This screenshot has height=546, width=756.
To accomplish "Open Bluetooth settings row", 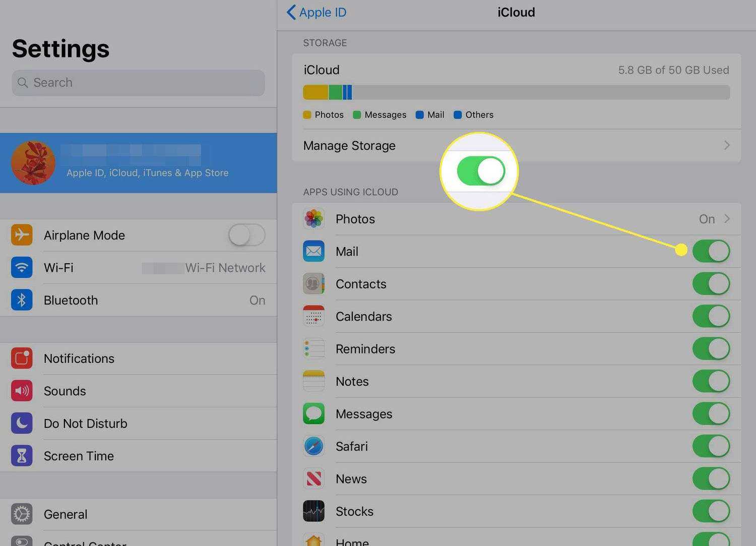I will (x=139, y=300).
